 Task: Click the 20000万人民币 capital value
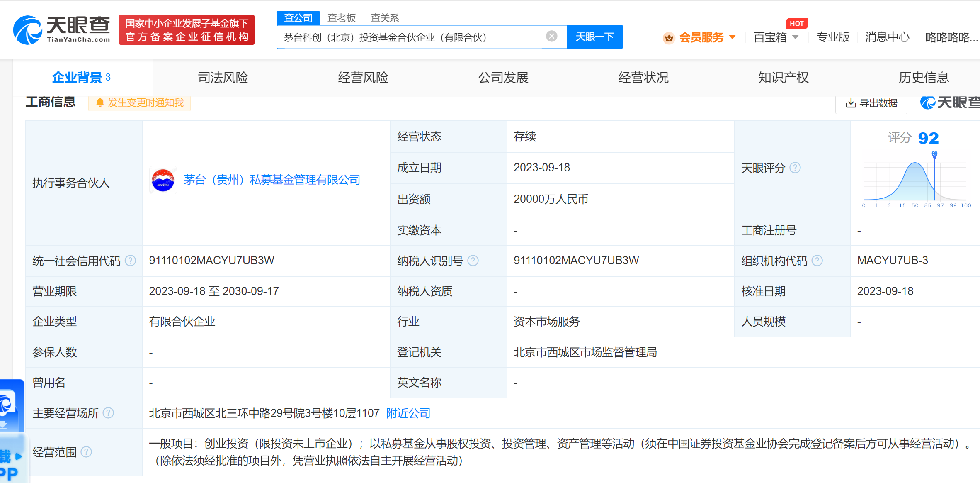tap(551, 199)
